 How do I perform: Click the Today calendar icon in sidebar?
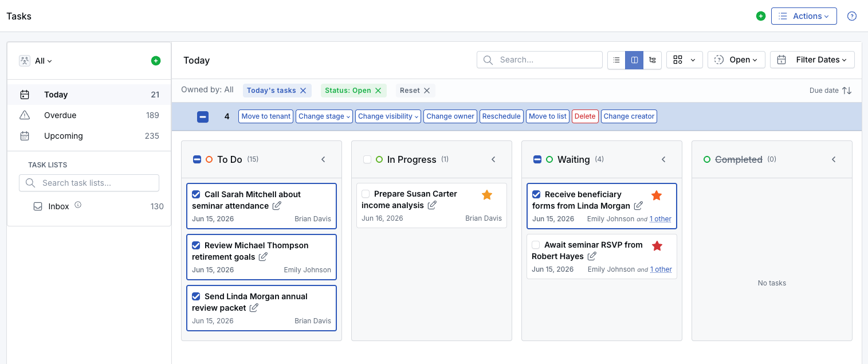(25, 95)
